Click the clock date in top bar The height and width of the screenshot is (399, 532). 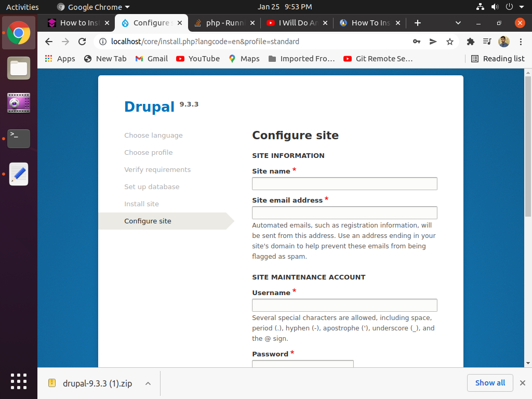coord(284,7)
